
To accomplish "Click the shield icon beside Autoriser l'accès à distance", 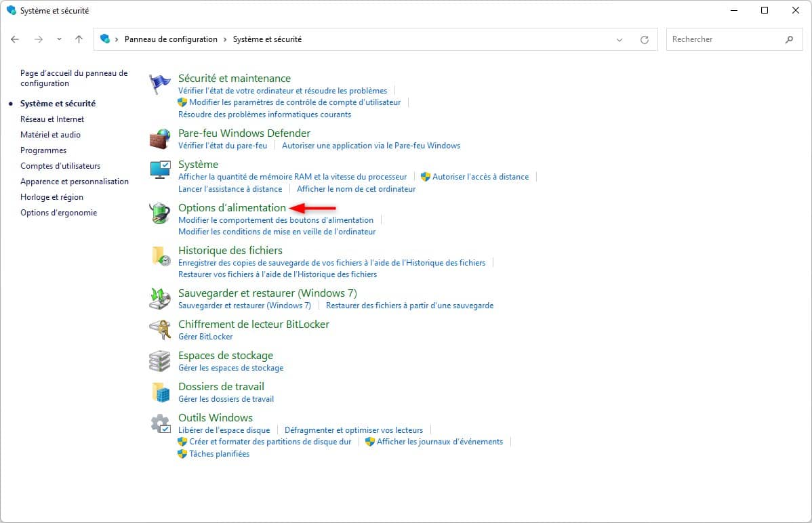I will tap(425, 177).
